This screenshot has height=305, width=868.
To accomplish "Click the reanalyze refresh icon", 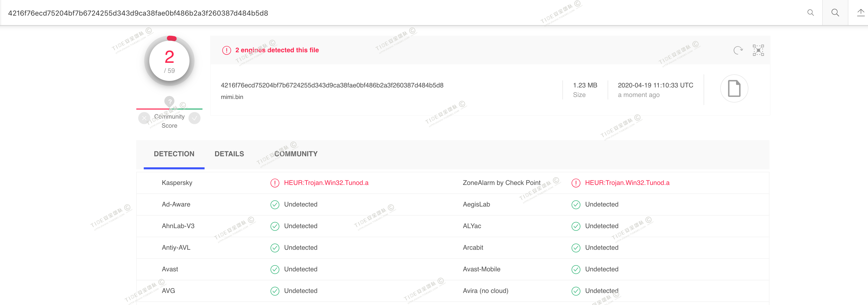I will tap(738, 50).
